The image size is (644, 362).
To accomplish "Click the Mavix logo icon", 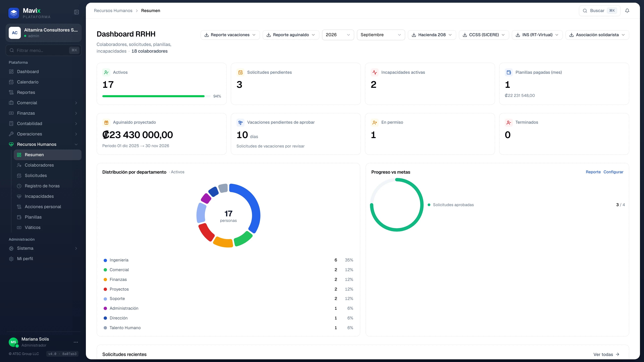I will pyautogui.click(x=14, y=13).
